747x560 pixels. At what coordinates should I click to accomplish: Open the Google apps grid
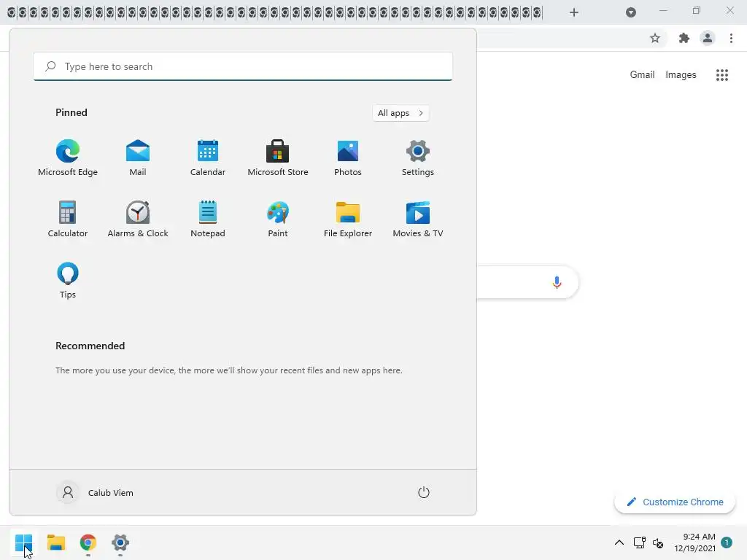722,75
